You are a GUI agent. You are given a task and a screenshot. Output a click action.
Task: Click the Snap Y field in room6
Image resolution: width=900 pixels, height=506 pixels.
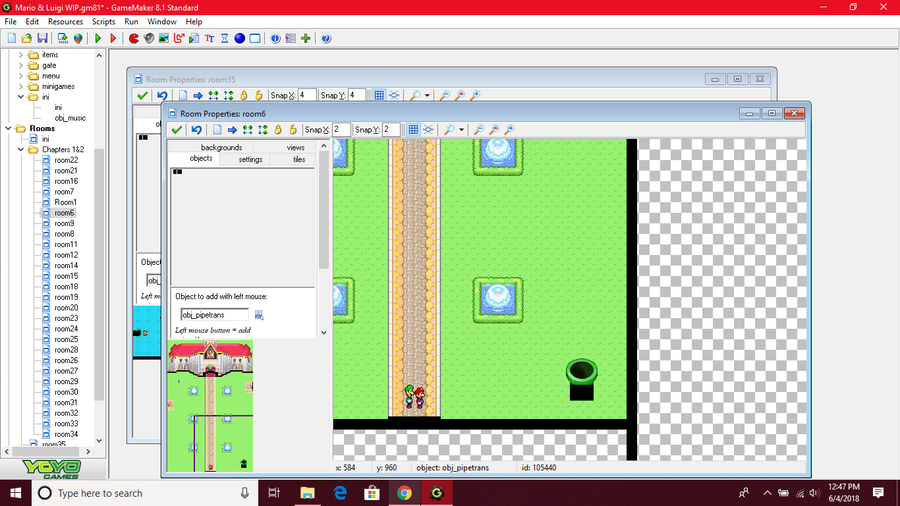pyautogui.click(x=391, y=130)
